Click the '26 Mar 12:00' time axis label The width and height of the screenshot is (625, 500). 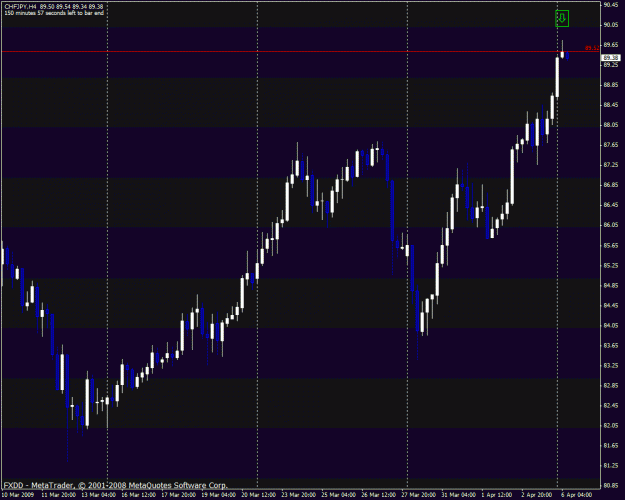click(x=378, y=495)
